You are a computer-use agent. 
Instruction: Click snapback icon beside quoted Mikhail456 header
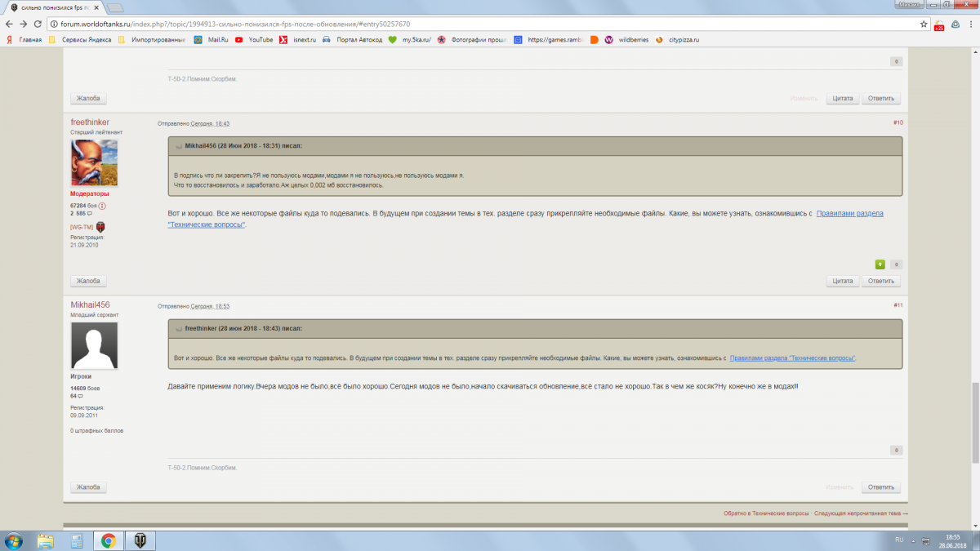(179, 146)
